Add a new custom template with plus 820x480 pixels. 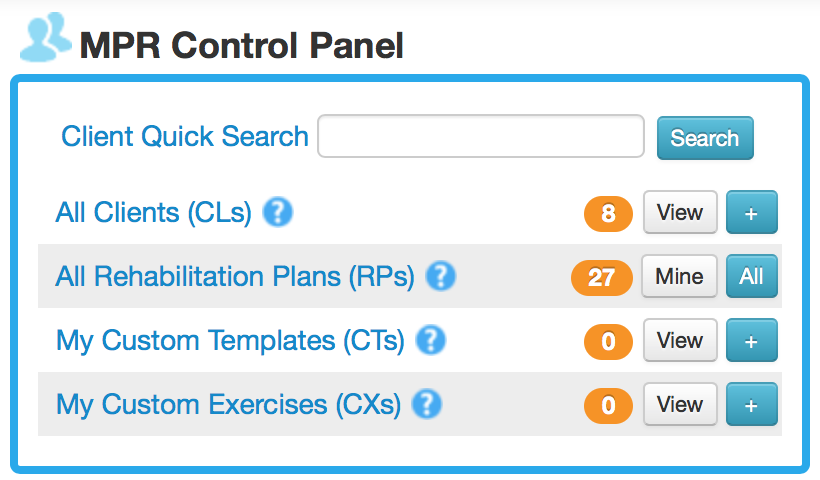pyautogui.click(x=751, y=341)
